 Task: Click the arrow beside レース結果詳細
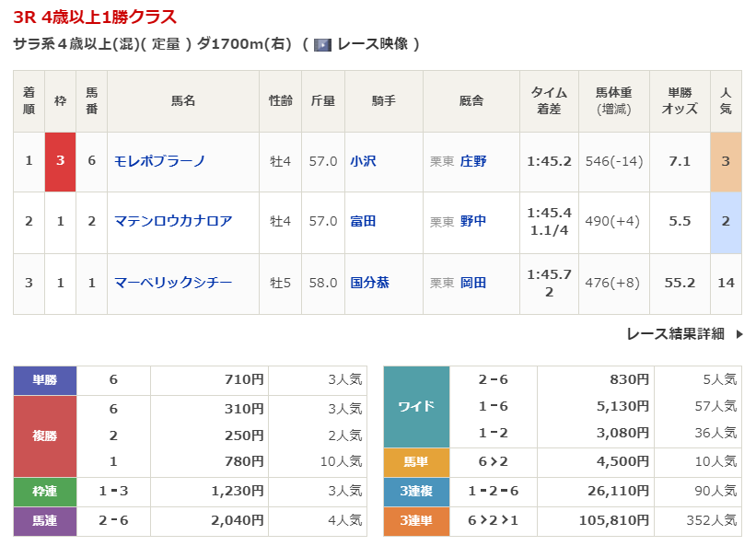click(x=738, y=334)
